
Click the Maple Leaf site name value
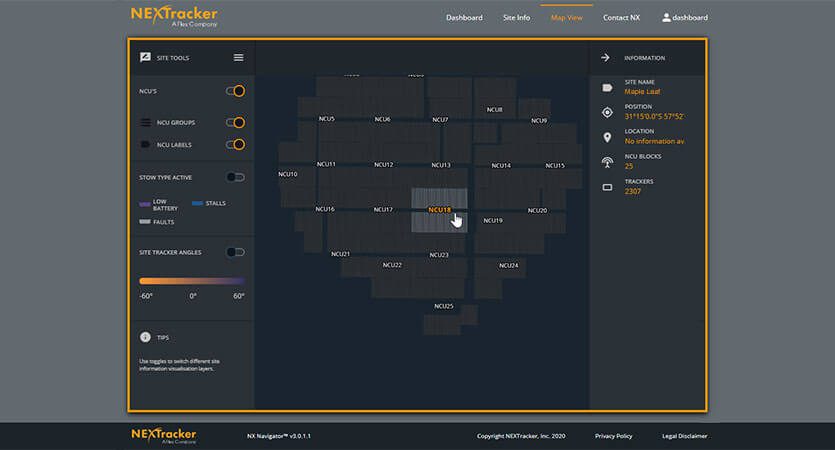coord(642,92)
